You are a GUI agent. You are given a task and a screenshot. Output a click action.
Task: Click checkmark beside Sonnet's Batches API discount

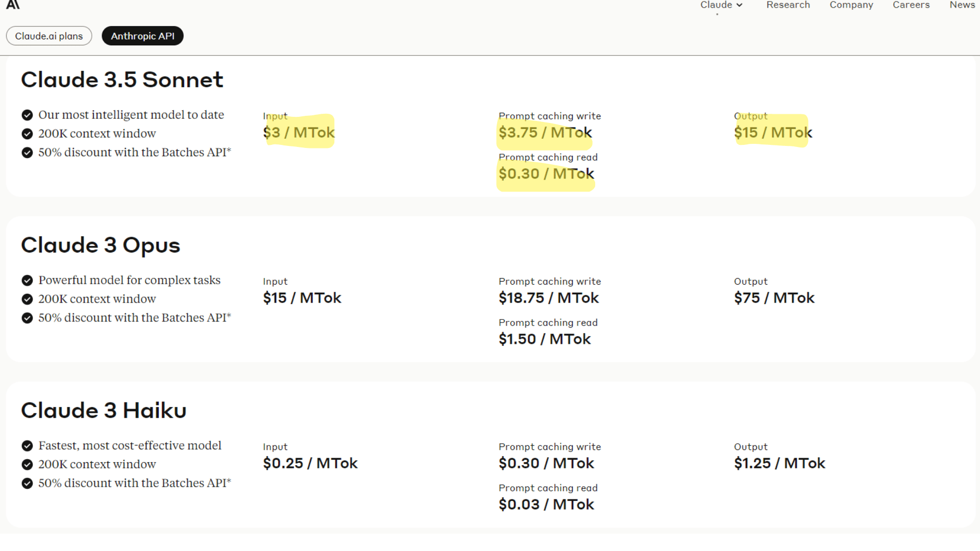pyautogui.click(x=27, y=153)
